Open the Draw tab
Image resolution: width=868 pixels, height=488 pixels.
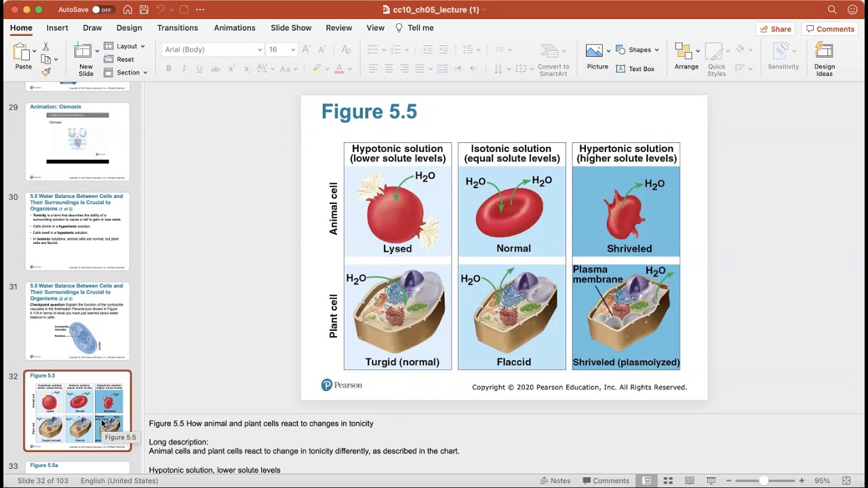(92, 28)
